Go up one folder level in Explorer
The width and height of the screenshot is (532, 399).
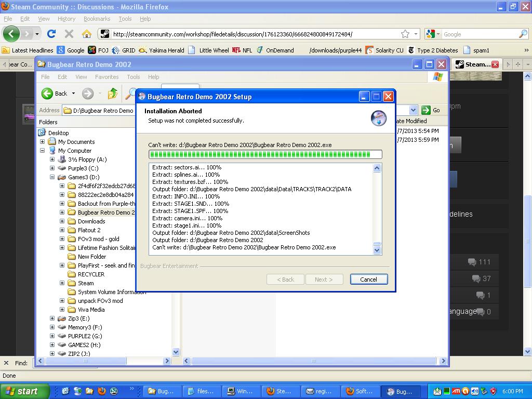(x=113, y=94)
